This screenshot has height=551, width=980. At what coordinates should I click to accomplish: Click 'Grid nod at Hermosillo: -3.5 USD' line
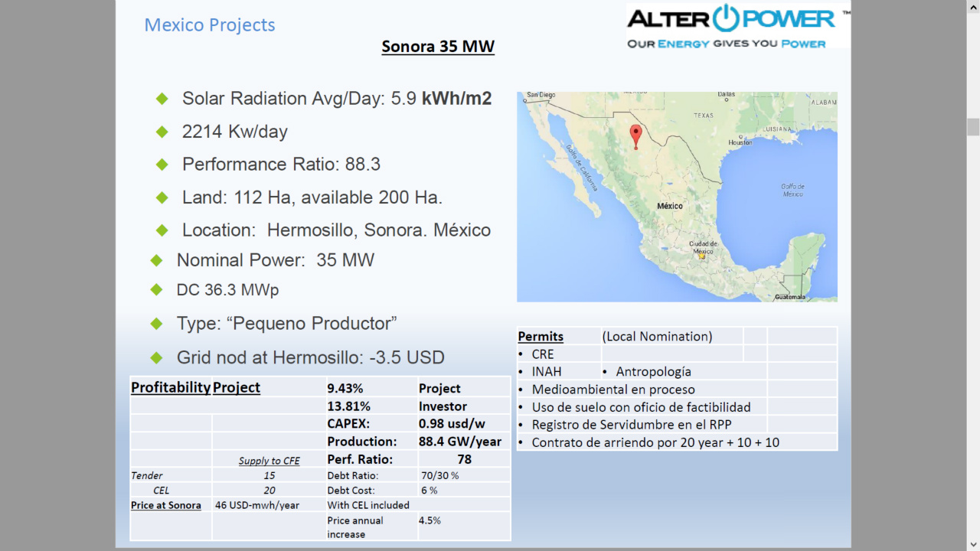pos(310,357)
